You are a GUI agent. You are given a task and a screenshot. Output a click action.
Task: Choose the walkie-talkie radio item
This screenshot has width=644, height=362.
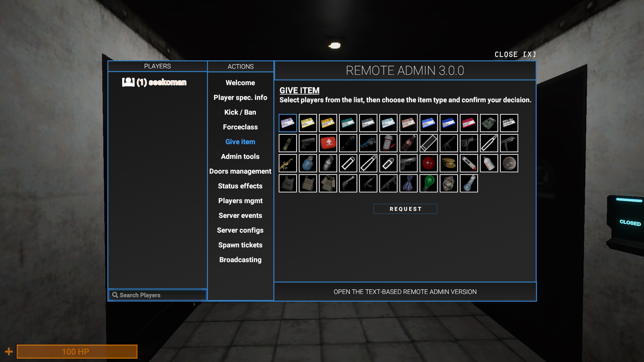pos(287,143)
